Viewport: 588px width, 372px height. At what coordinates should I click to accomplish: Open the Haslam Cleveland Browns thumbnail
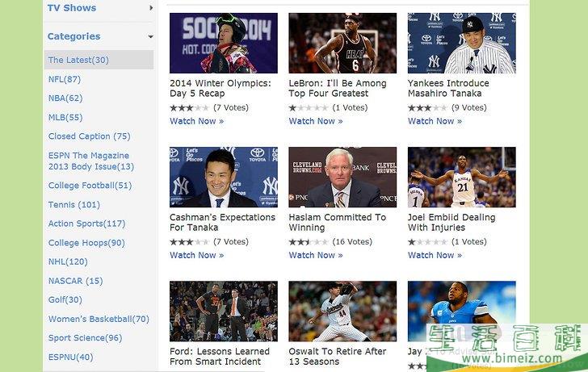tap(342, 178)
